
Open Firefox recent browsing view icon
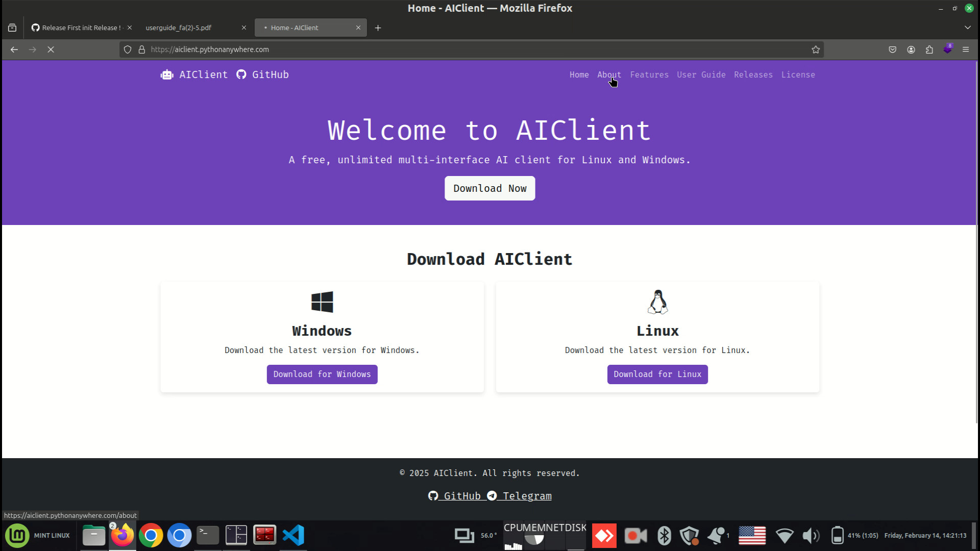point(12,28)
